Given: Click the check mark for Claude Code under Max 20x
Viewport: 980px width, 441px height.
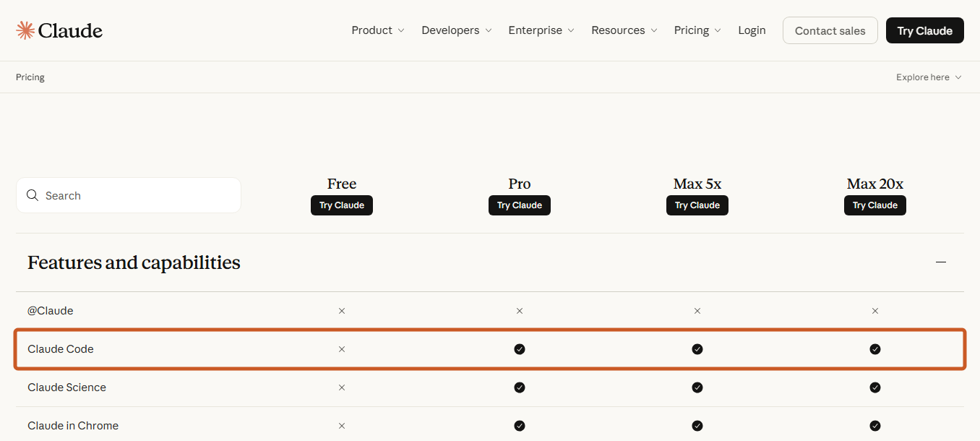Looking at the screenshot, I should pos(875,349).
